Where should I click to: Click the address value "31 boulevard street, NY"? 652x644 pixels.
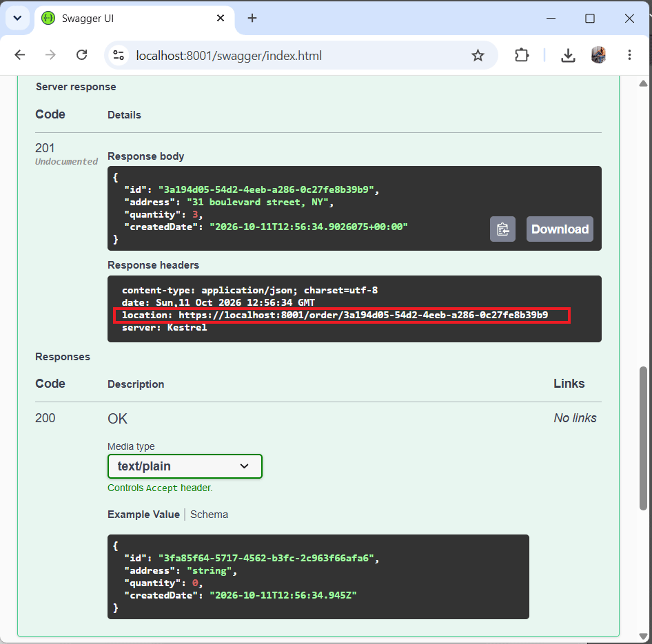tap(258, 202)
